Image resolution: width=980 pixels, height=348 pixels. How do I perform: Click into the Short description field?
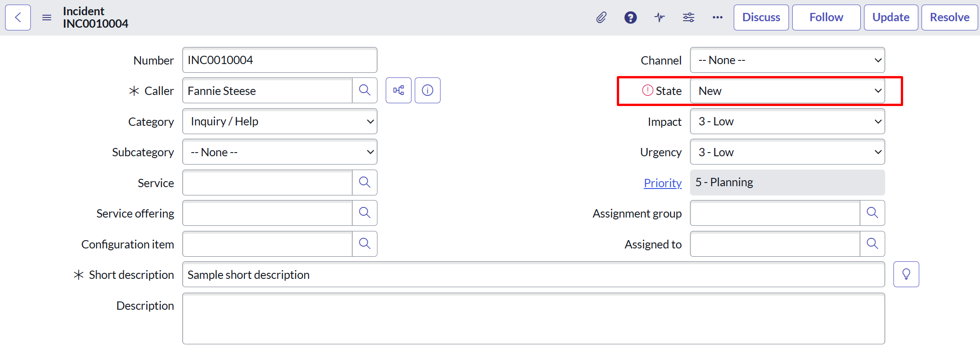pyautogui.click(x=533, y=275)
